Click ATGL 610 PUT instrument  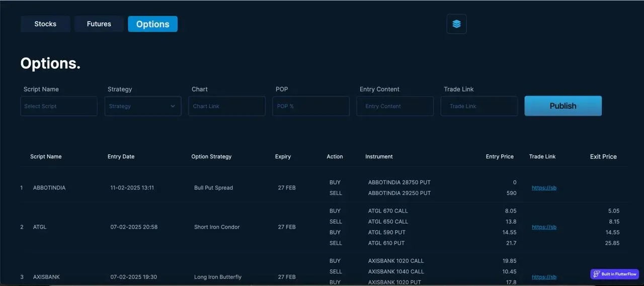click(386, 243)
